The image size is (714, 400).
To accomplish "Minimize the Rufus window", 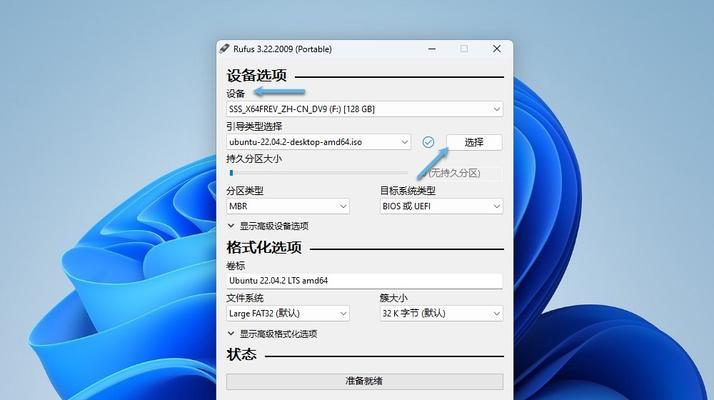I will tap(432, 49).
